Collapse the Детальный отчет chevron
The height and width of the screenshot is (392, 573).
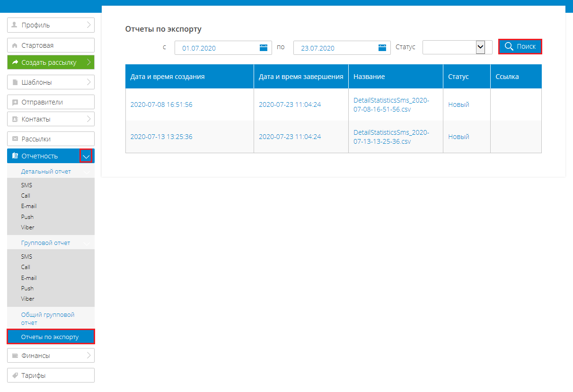(87, 172)
